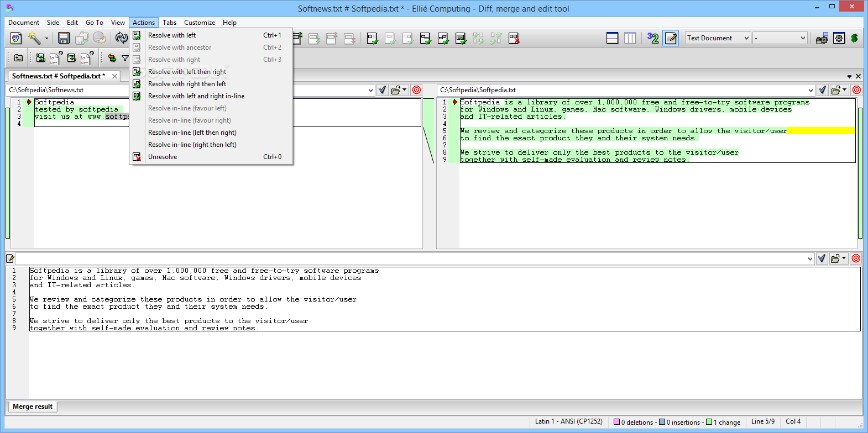Click the folder gear options icon

822,38
